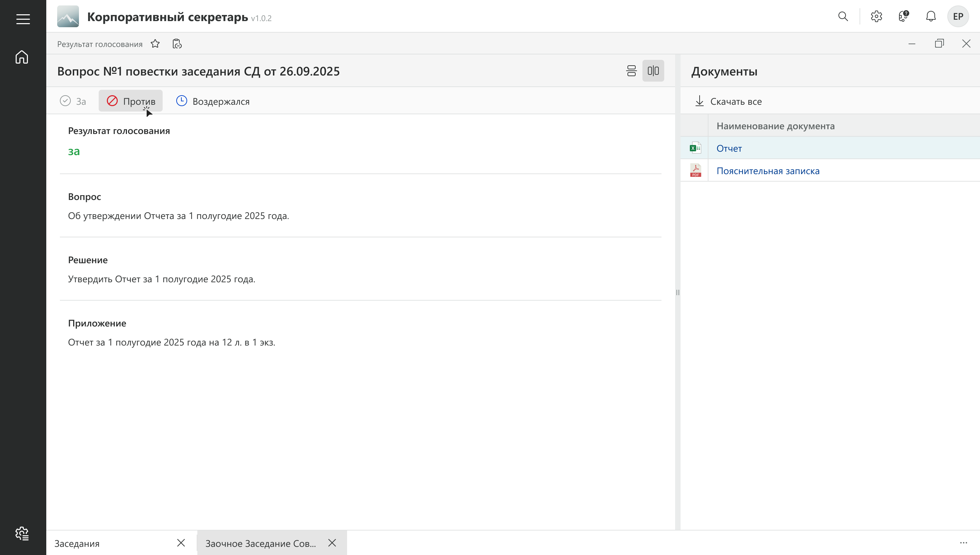The width and height of the screenshot is (980, 555).
Task: Open "Пояснительная записка" PDF document
Action: pyautogui.click(x=768, y=171)
